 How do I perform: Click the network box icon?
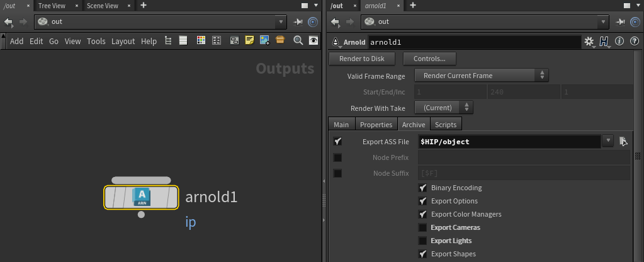(235, 40)
